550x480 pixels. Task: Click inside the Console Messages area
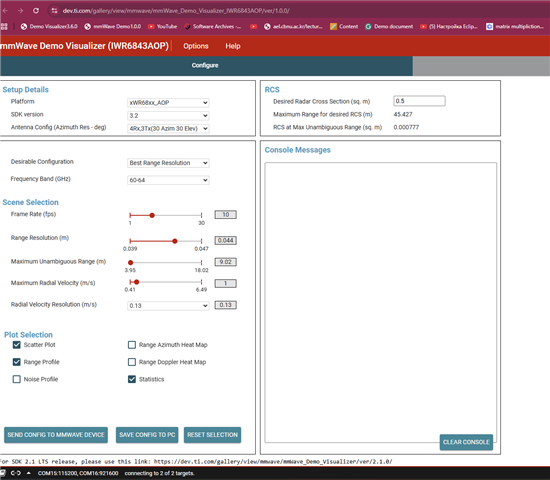(x=381, y=302)
